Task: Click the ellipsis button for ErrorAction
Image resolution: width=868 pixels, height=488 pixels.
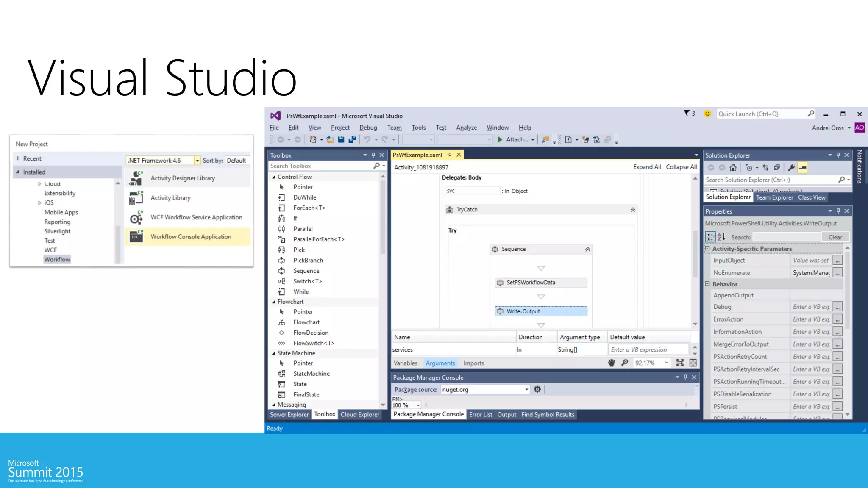Action: [x=837, y=319]
